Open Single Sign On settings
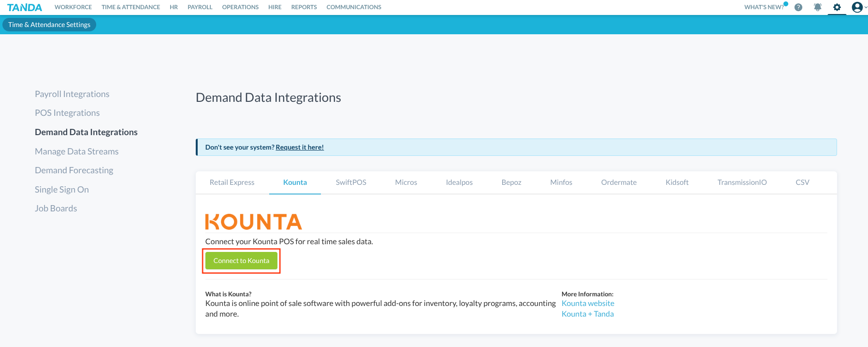This screenshot has height=347, width=868. click(x=62, y=190)
